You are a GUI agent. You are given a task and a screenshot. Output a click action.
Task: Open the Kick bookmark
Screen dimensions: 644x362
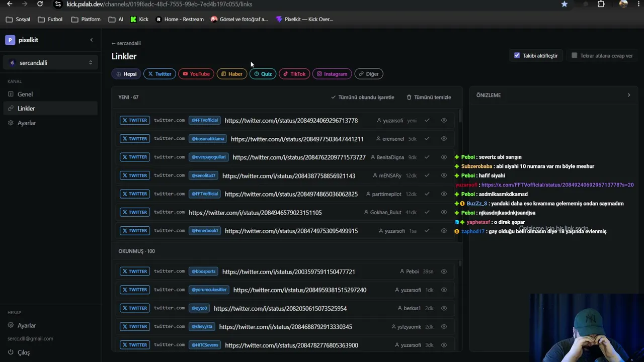point(139,20)
